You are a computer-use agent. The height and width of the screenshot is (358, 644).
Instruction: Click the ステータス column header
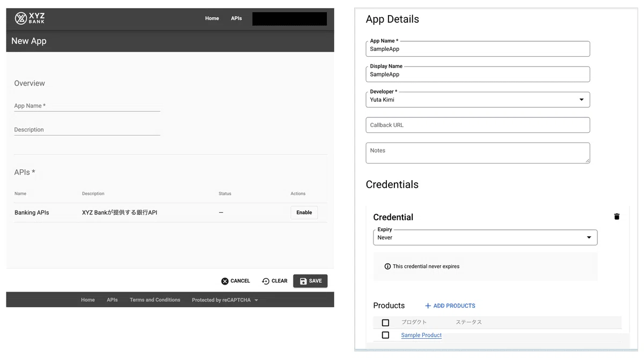pyautogui.click(x=469, y=323)
